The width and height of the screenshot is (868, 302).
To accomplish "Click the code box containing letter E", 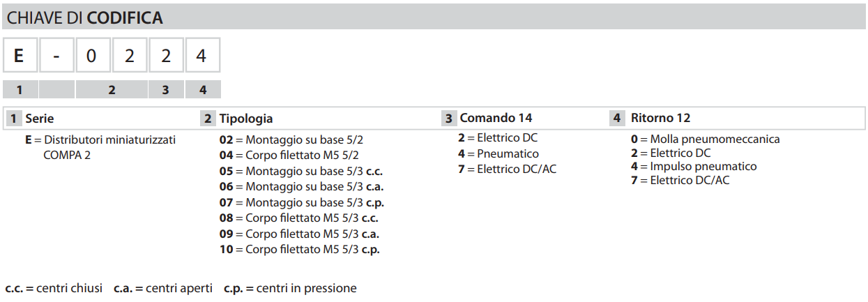I will (x=20, y=55).
